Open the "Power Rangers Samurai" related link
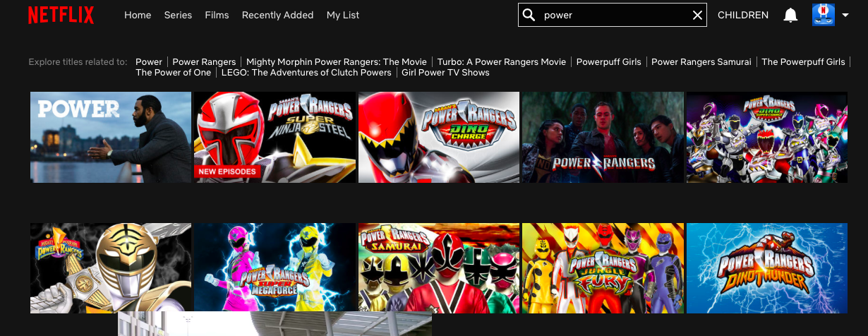 [701, 62]
